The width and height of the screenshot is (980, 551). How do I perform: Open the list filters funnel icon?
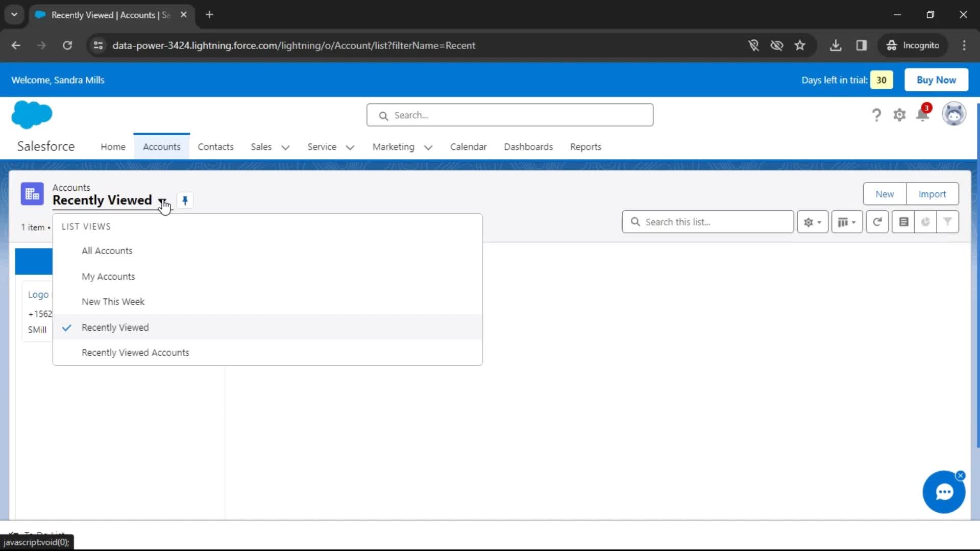947,222
